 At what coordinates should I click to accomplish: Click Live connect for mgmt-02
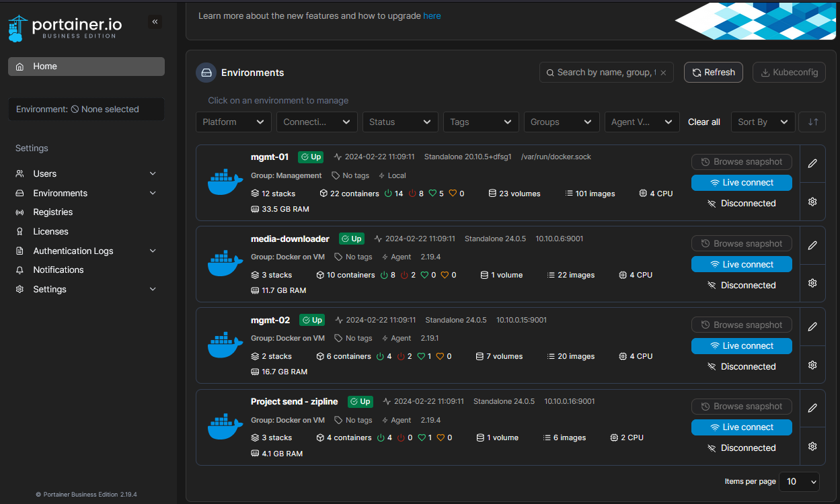coord(741,346)
